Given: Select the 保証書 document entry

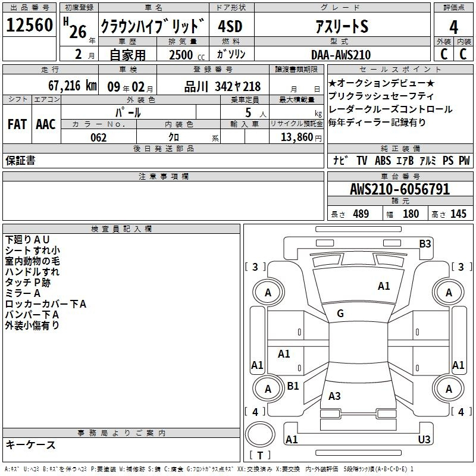Looking at the screenshot, I should 20,161.
